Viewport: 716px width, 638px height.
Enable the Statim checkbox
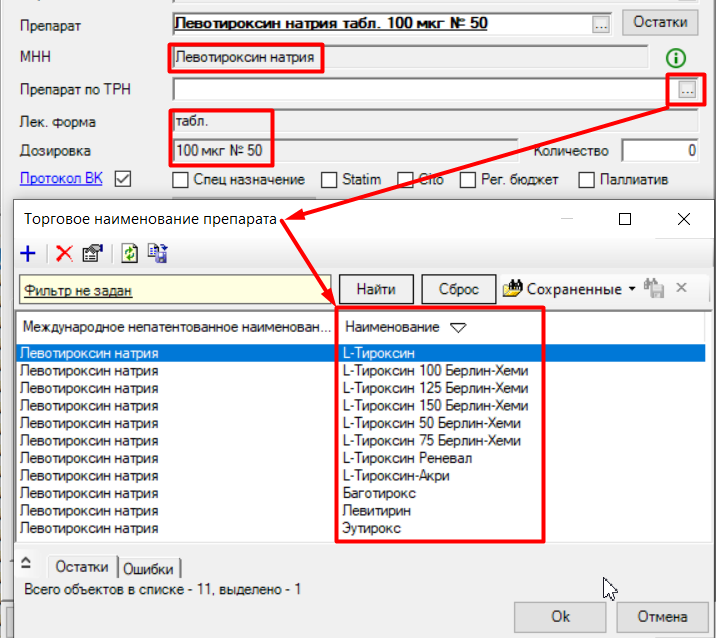[329, 180]
